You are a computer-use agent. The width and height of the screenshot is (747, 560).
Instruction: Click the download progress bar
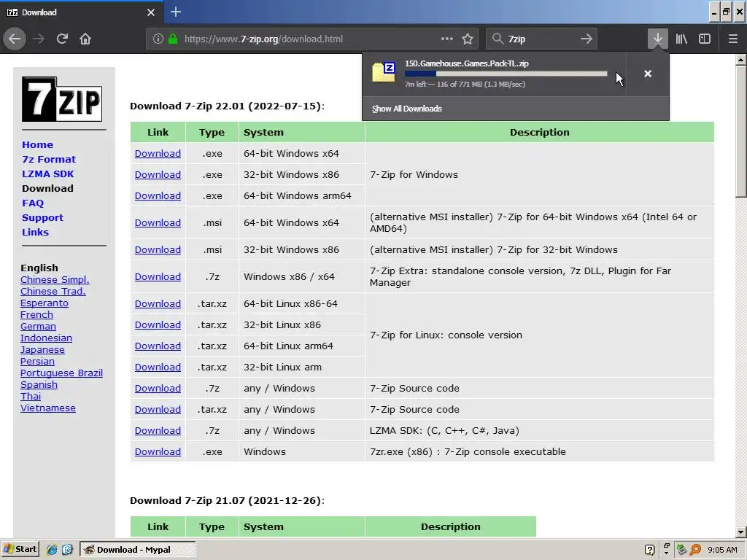coord(506,74)
